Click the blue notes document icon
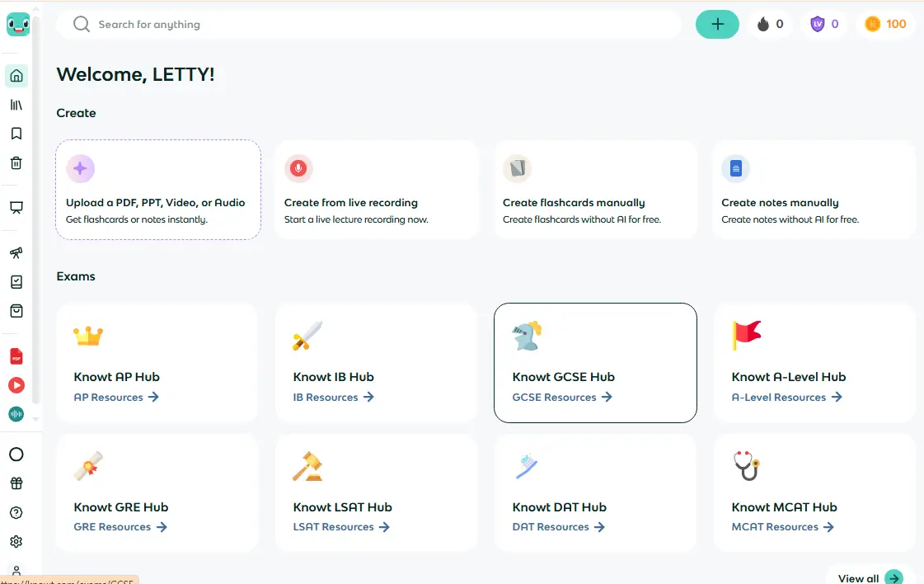 (736, 169)
